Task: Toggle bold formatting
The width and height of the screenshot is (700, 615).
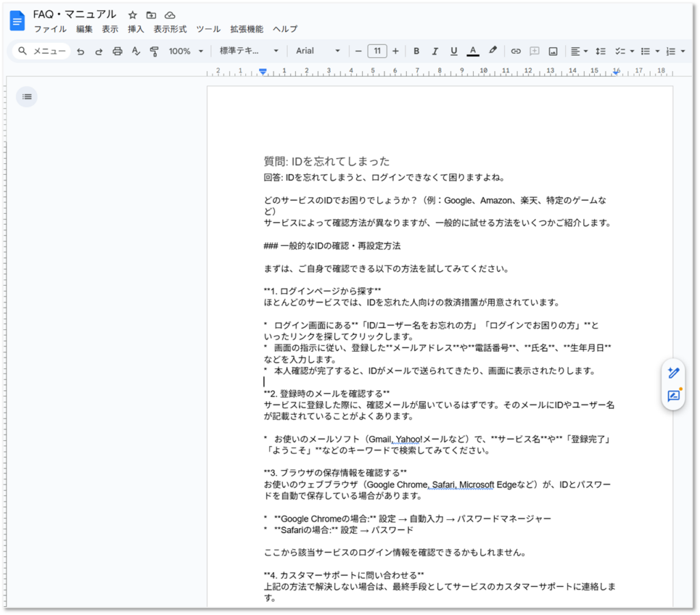Action: click(416, 51)
